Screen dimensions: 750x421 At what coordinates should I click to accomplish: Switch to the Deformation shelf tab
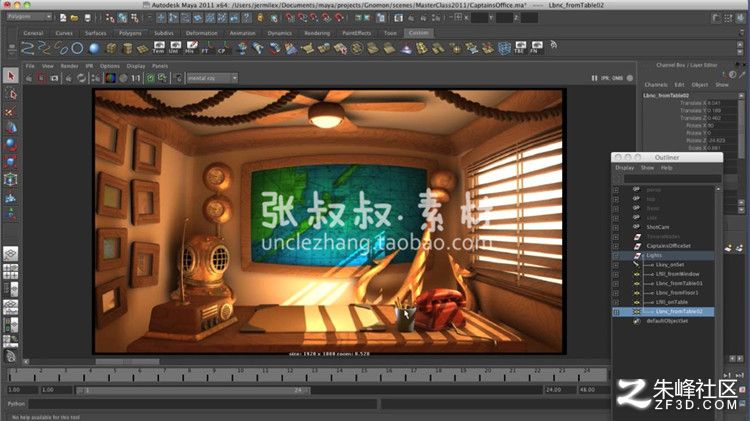click(201, 33)
